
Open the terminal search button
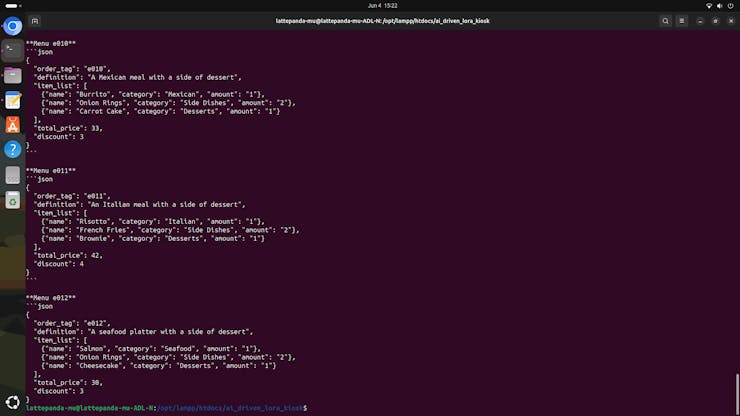pyautogui.click(x=665, y=21)
